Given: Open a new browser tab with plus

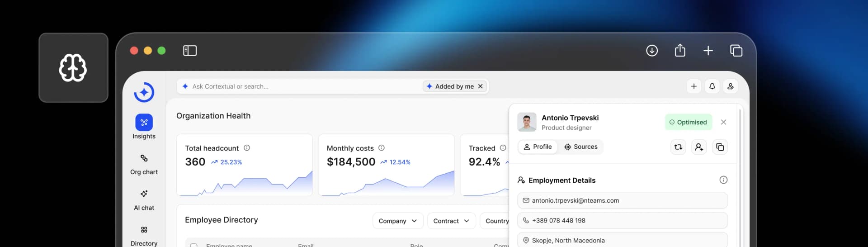Looking at the screenshot, I should point(708,51).
